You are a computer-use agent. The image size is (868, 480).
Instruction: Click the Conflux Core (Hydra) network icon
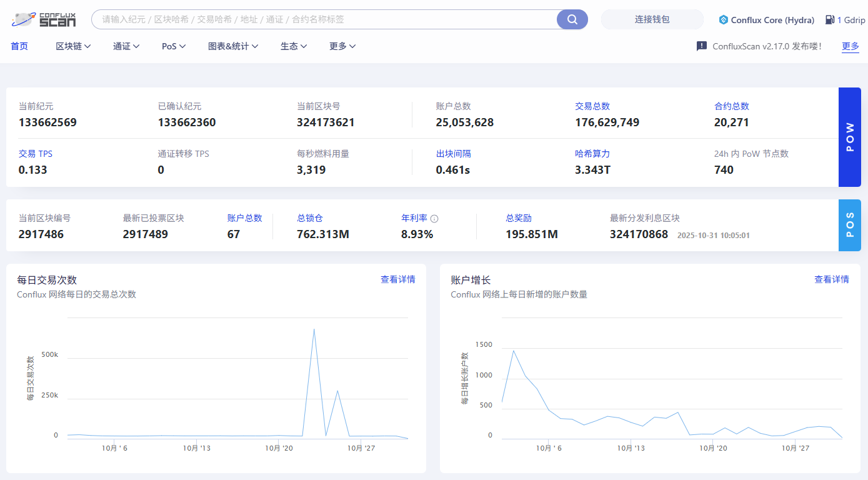723,20
